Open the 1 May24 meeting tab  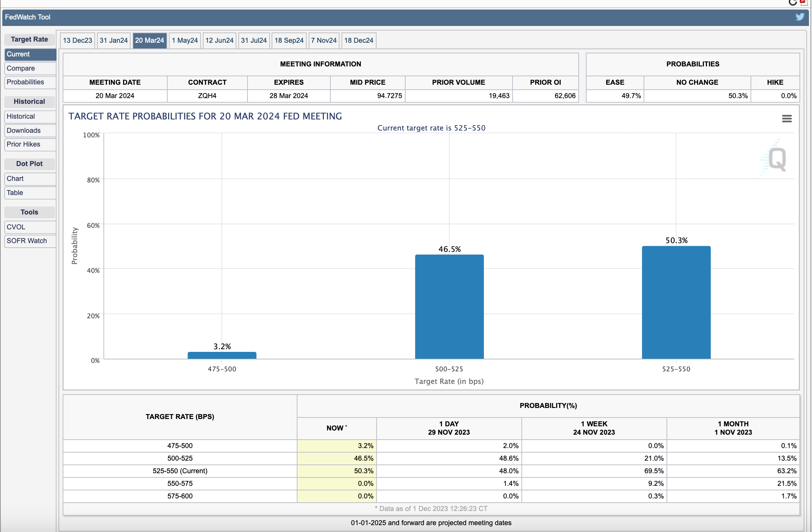click(184, 40)
